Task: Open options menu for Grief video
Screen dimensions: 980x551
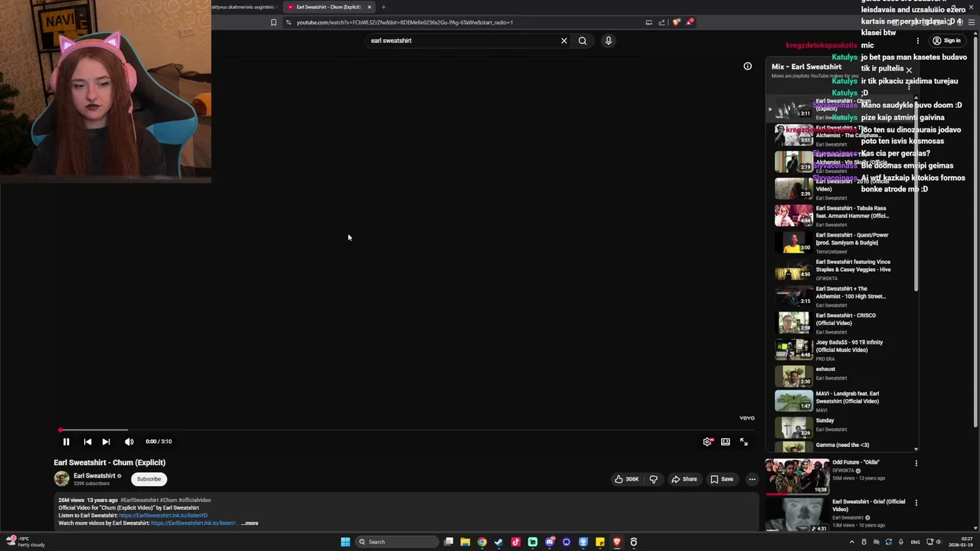Action: tap(916, 503)
